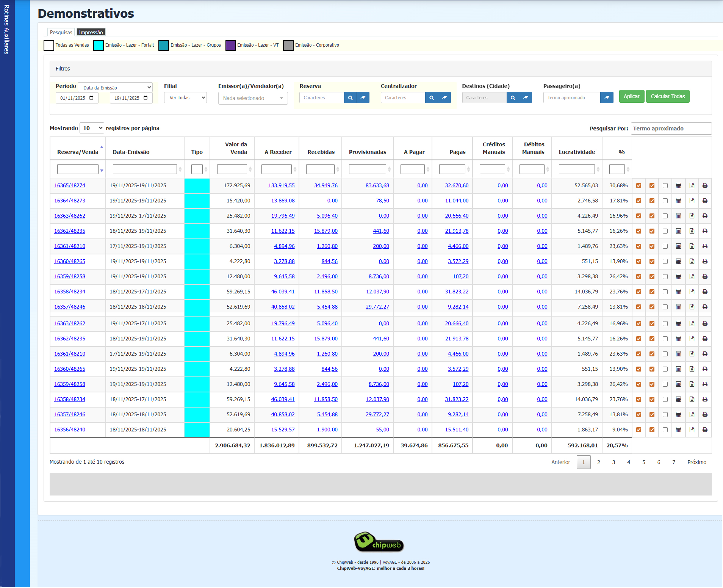
Task: Open the Emissor(a)/Vendedor(a) 'Nada selecionado' dropdown
Action: [253, 98]
